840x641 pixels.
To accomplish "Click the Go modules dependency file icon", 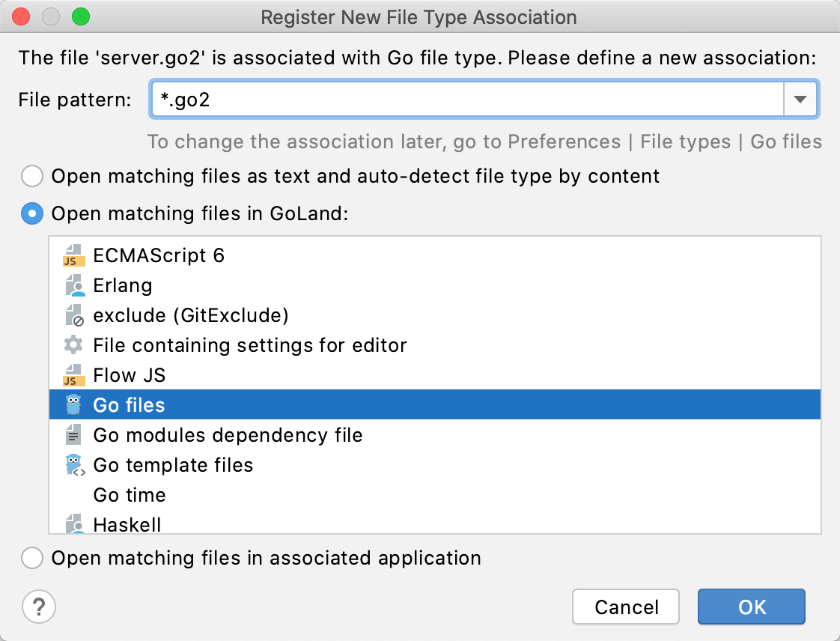I will point(73,435).
